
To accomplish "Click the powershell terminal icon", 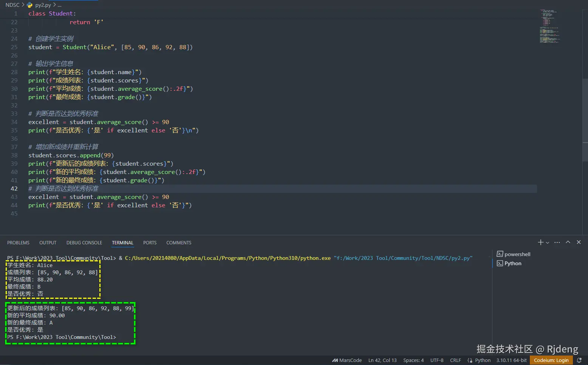I will point(500,254).
